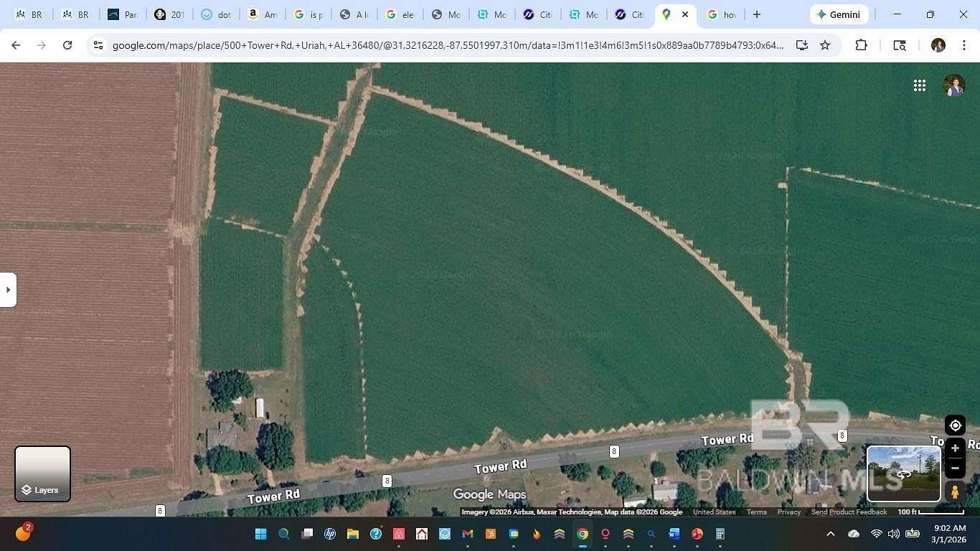
Task: Toggle the volume icon in system tray
Action: pyautogui.click(x=893, y=534)
